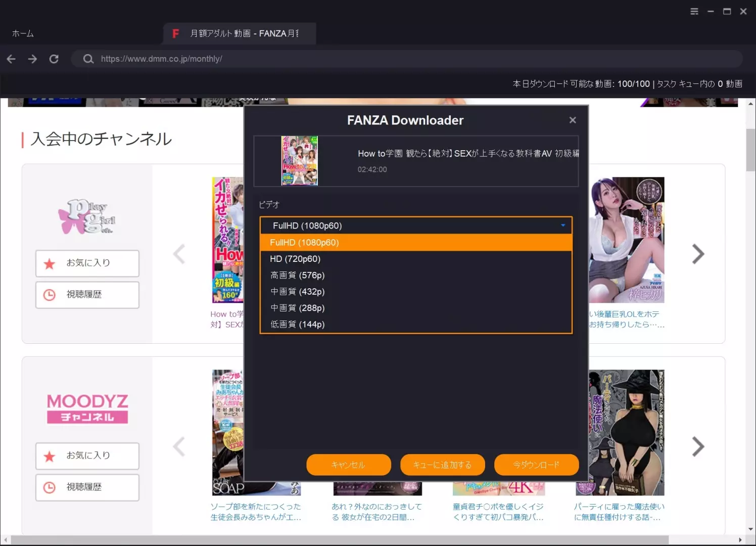Click the scroll right arrow of horizontal scrollbar
Viewport: 756px width, 546px height.
[x=740, y=540]
